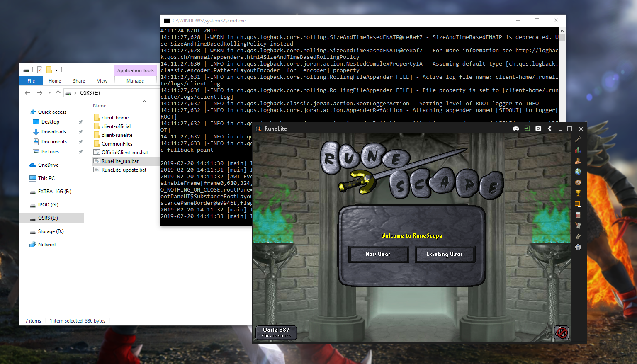This screenshot has width=637, height=364.
Task: Open the View ribbon tab
Action: 102,81
